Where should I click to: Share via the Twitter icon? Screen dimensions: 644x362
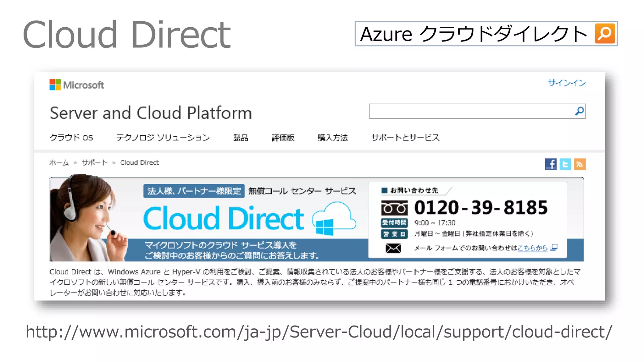(565, 164)
